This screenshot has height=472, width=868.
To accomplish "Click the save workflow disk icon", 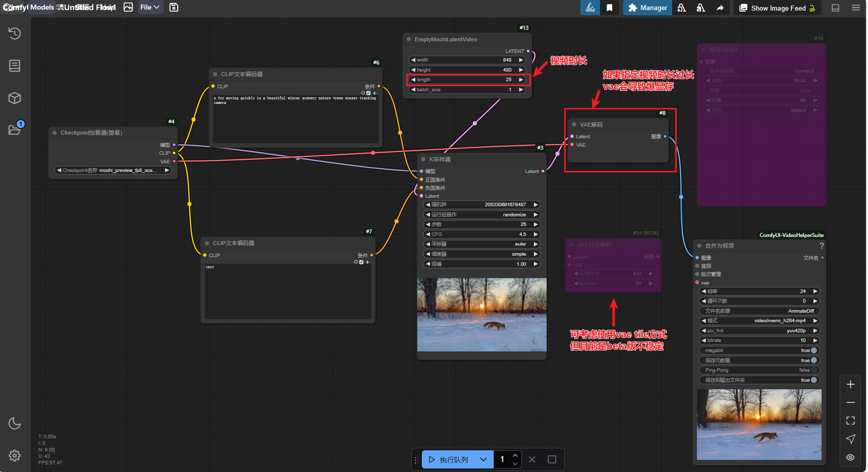I will 174,8.
